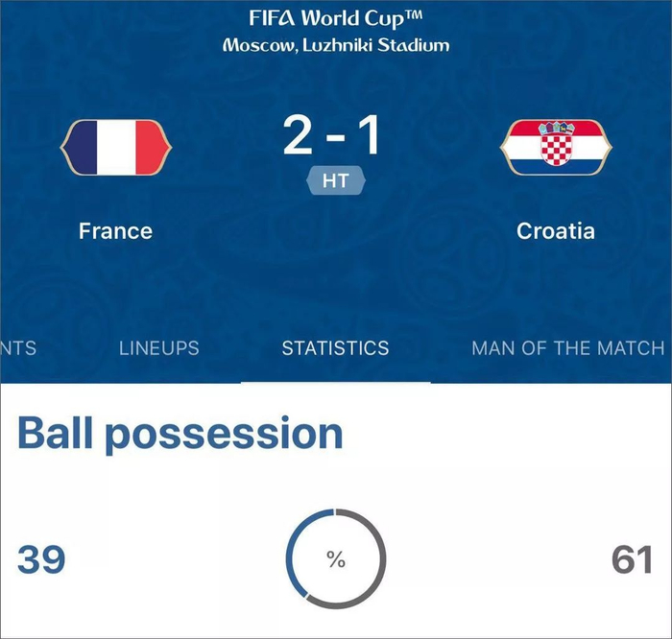Click the dash between the scores
This screenshot has width=672, height=639.
(334, 140)
